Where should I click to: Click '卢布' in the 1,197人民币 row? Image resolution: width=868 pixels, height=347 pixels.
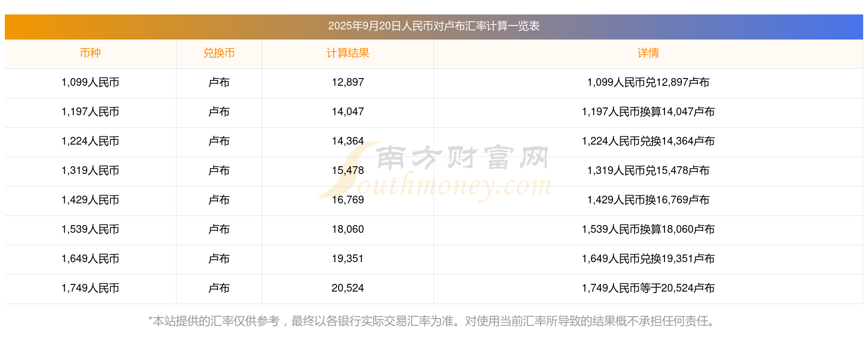tap(219, 112)
